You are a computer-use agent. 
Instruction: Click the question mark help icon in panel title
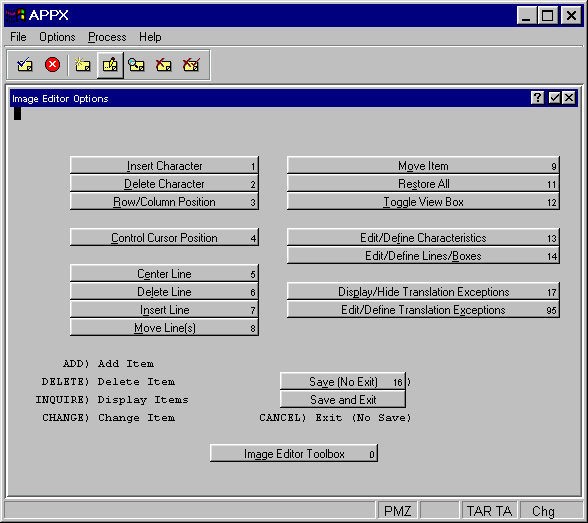point(538,98)
